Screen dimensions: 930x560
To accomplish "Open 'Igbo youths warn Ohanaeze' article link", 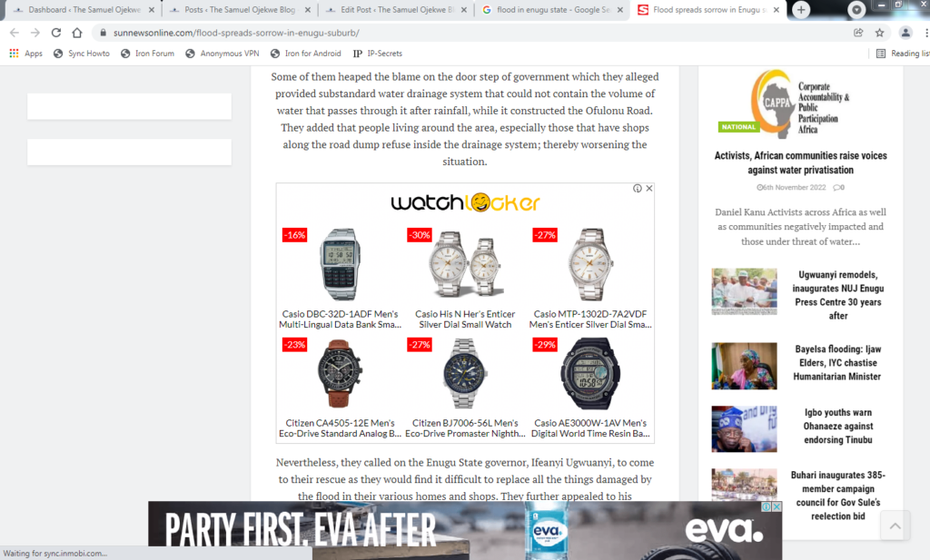I will pyautogui.click(x=838, y=426).
